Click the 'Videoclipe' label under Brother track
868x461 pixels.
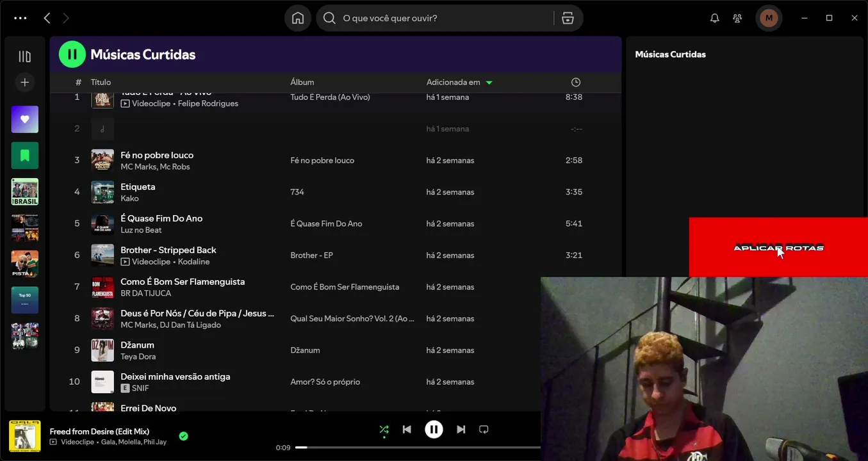tap(151, 261)
